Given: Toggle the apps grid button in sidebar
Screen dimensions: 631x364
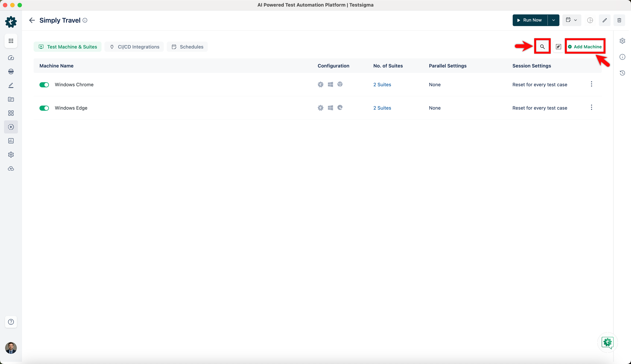Looking at the screenshot, I should click(11, 41).
